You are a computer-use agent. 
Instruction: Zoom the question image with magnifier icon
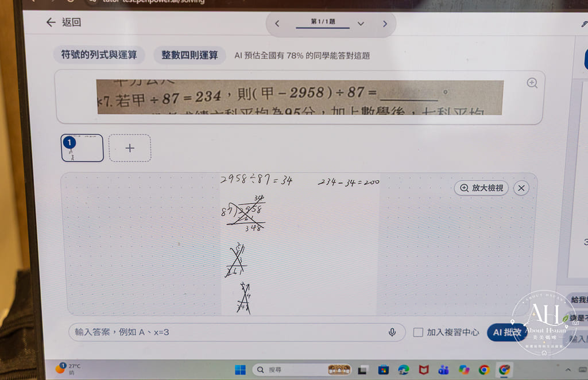click(532, 83)
